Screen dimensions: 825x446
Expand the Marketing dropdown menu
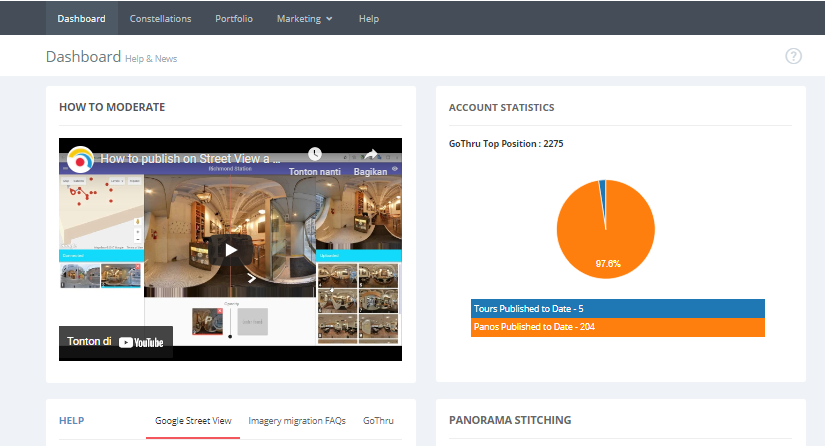click(x=305, y=18)
